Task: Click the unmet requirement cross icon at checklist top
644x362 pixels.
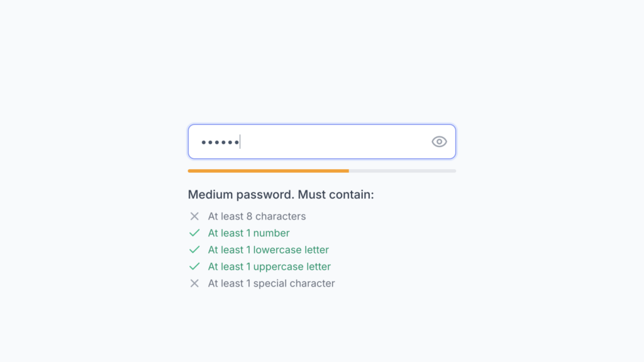Action: (195, 216)
